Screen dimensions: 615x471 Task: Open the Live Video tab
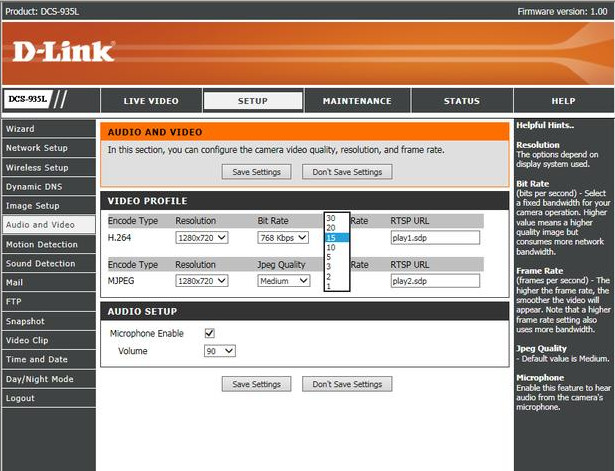(x=151, y=101)
